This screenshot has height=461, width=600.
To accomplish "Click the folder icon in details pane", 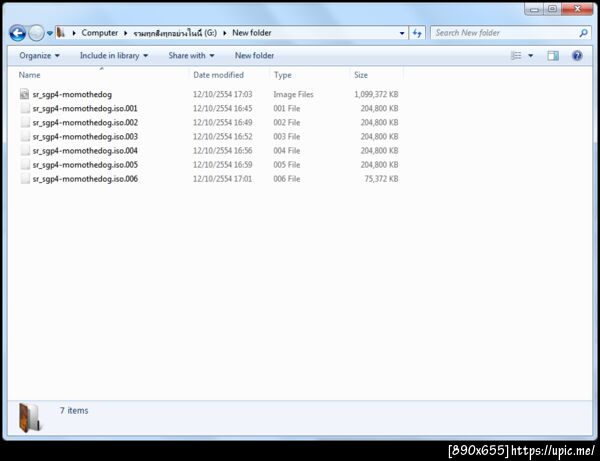I will [29, 418].
